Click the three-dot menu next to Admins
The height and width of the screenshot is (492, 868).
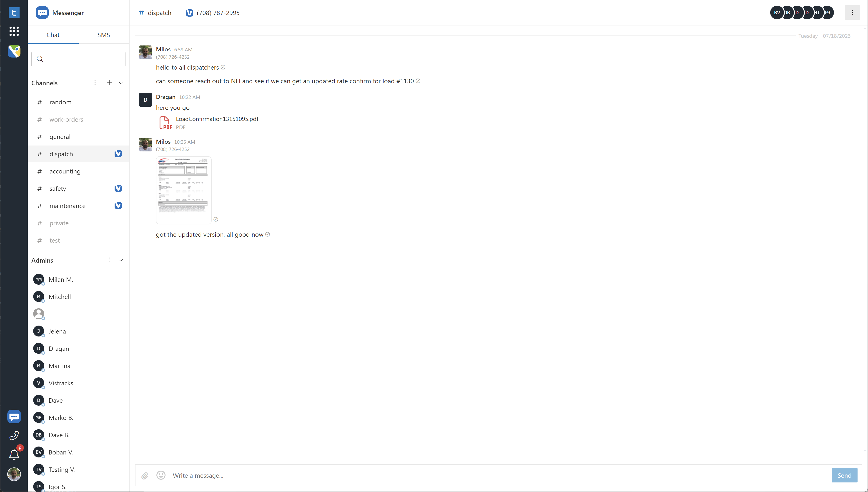109,260
